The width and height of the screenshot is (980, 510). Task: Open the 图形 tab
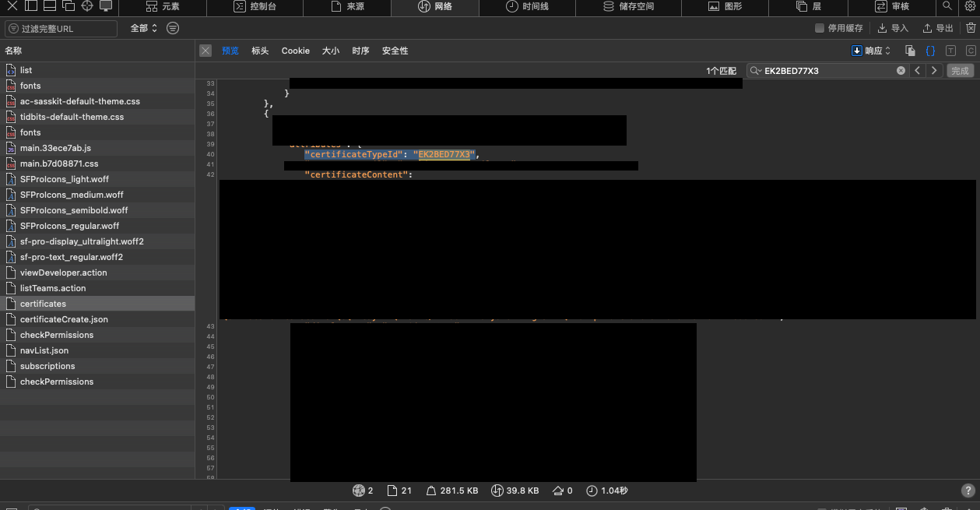(725, 6)
